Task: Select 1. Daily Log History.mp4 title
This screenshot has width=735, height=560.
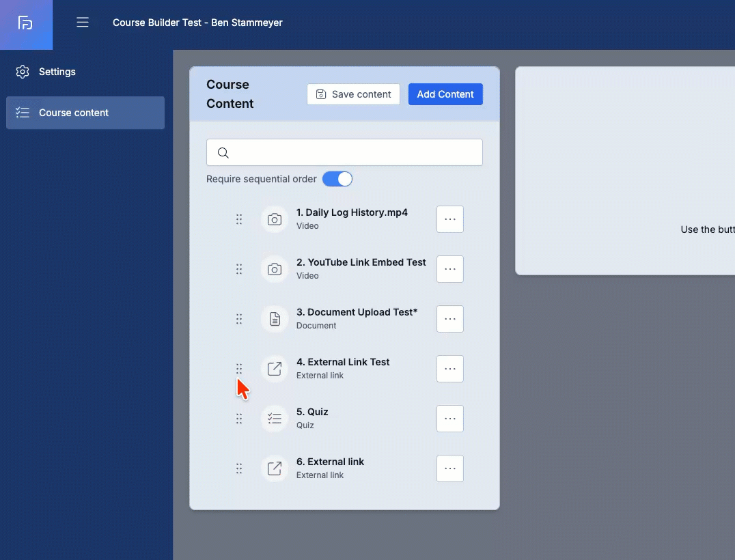Action: coord(352,213)
